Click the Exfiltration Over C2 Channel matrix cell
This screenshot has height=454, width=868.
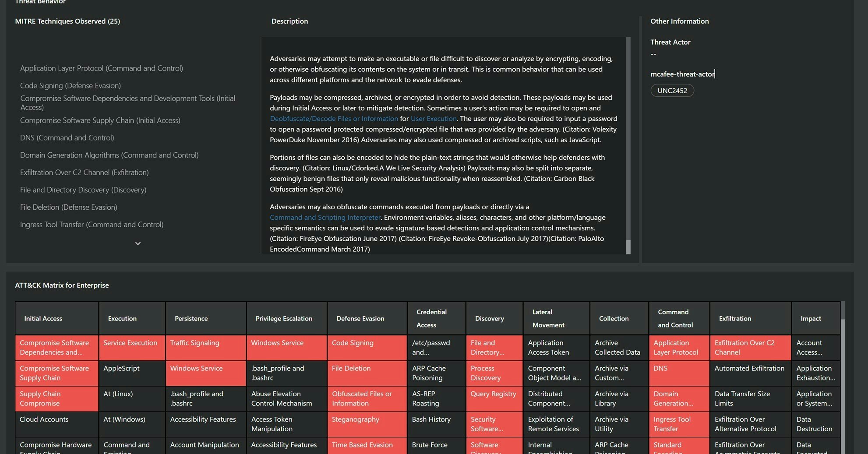(x=751, y=348)
